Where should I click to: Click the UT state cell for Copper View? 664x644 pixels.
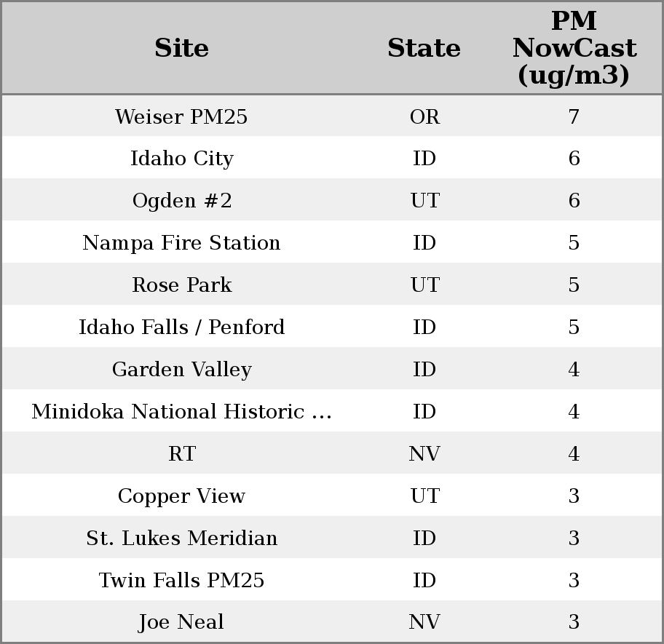pyautogui.click(x=424, y=496)
